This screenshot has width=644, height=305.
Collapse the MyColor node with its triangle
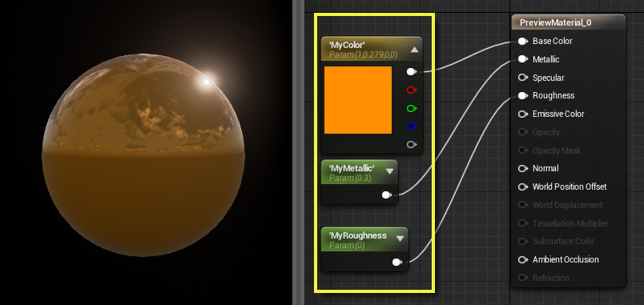tap(414, 50)
